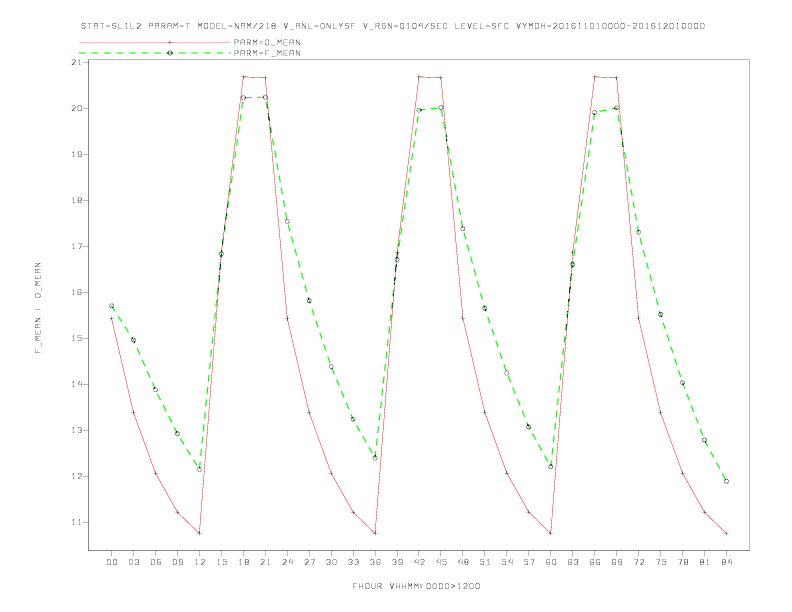The height and width of the screenshot is (612, 792).
Task: Click the F_MEAN circle marker at hour 00
Action: coord(112,305)
